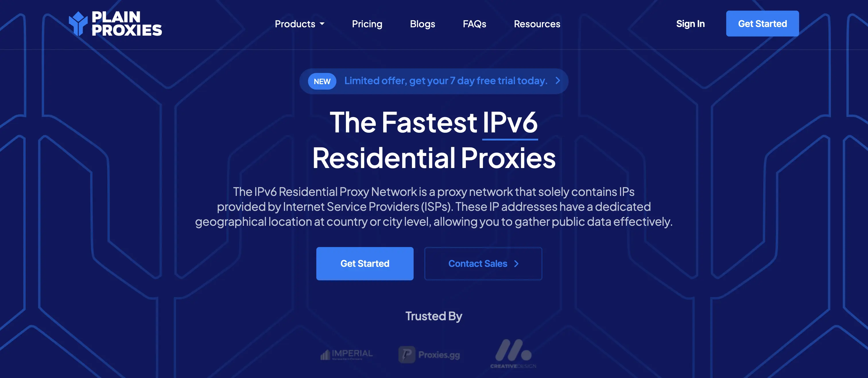Click the arrow icon on Contact Sales
Viewport: 868px width, 378px height.
click(x=516, y=263)
